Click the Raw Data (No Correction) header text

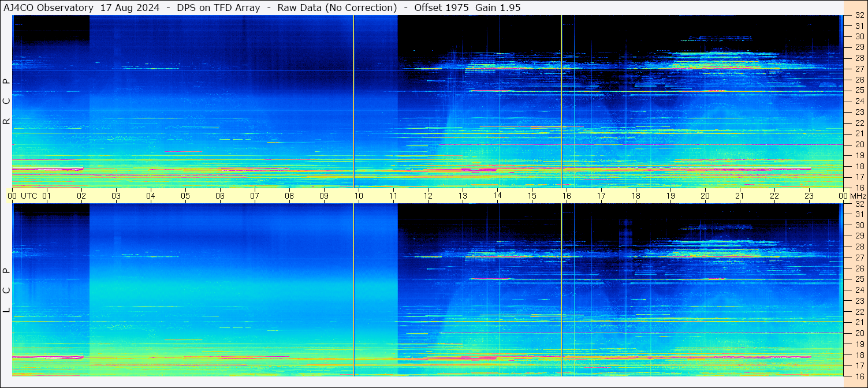[x=337, y=8]
